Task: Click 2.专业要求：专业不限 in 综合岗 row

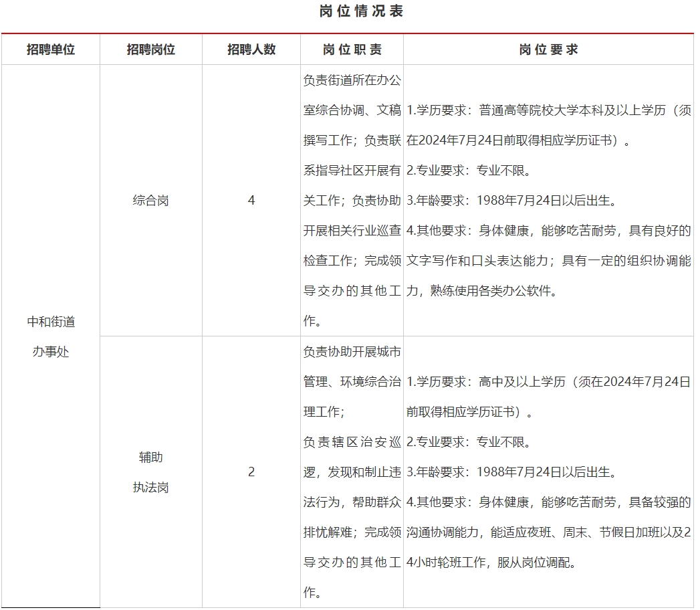Action: point(469,171)
